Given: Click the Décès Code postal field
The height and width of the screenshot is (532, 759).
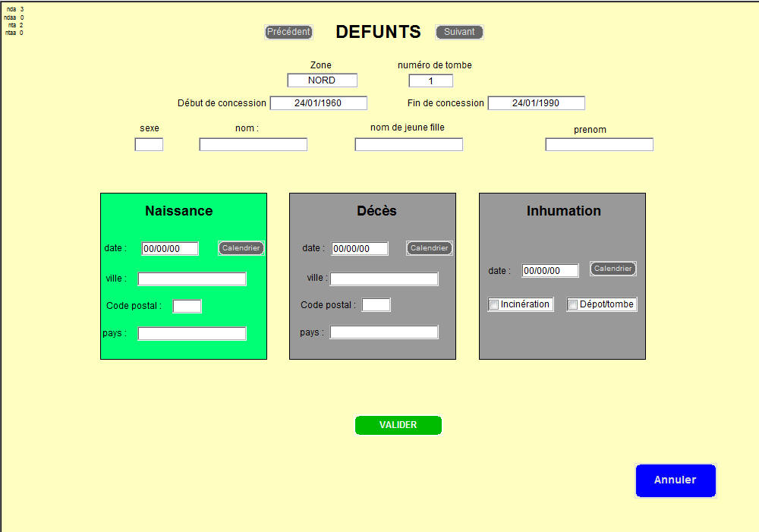Looking at the screenshot, I should coord(376,305).
